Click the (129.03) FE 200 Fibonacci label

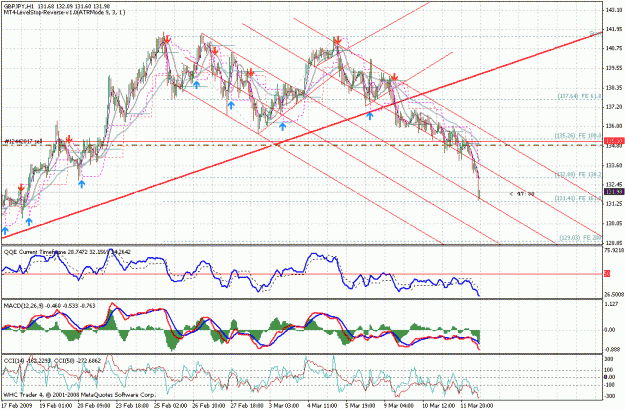coord(580,237)
